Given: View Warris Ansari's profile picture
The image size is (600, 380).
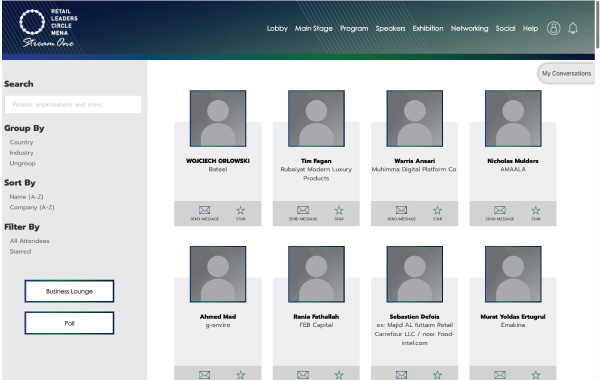Looking at the screenshot, I should 414,119.
